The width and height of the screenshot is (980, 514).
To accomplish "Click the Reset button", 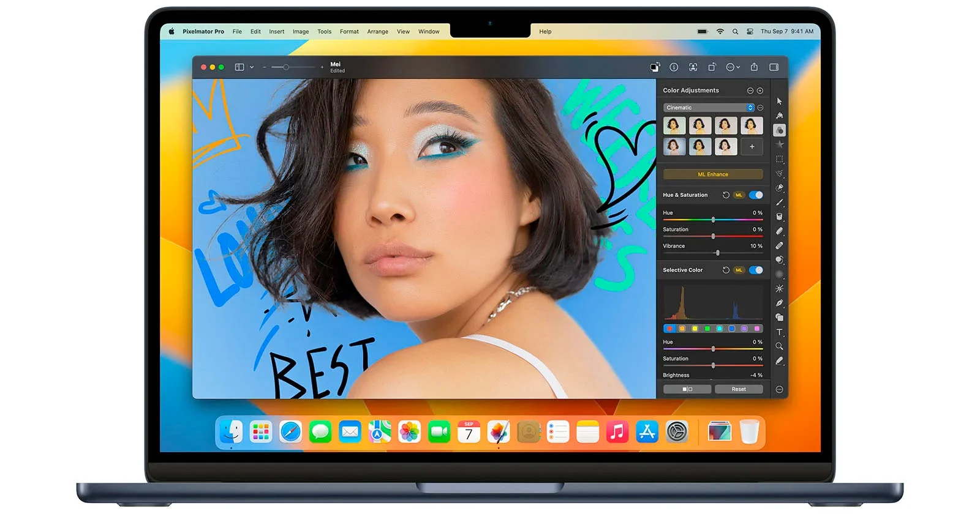I will [739, 389].
